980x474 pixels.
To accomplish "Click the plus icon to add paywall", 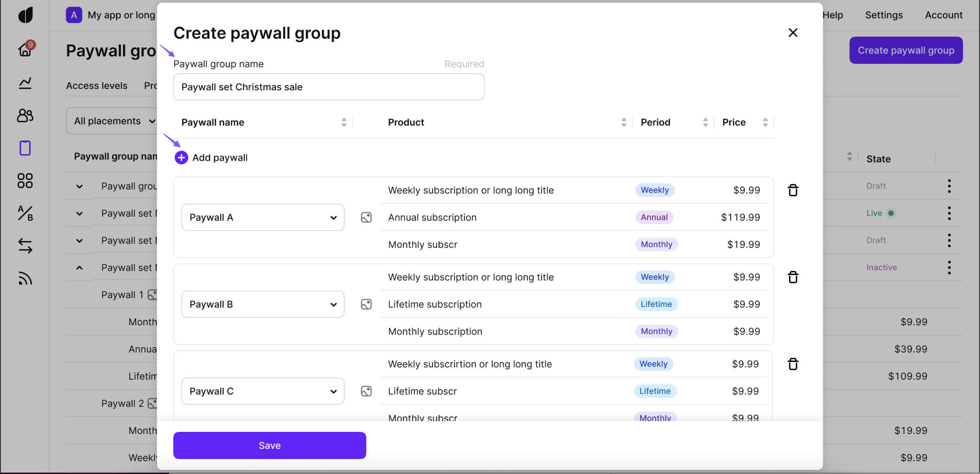I will tap(181, 158).
